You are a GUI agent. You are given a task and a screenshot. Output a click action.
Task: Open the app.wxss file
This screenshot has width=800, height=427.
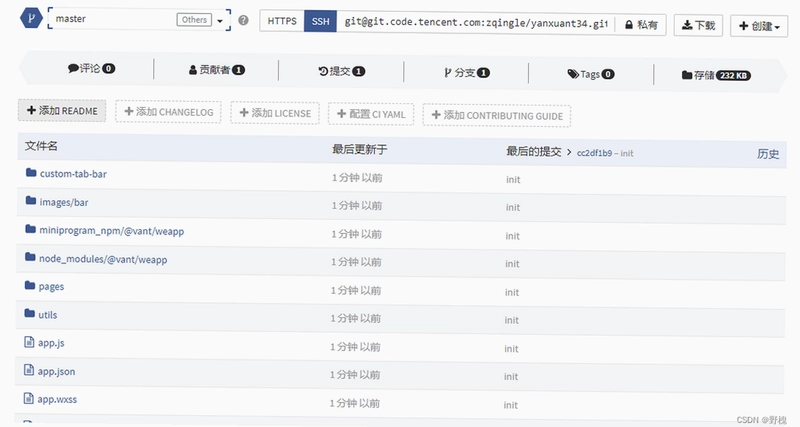(x=57, y=399)
